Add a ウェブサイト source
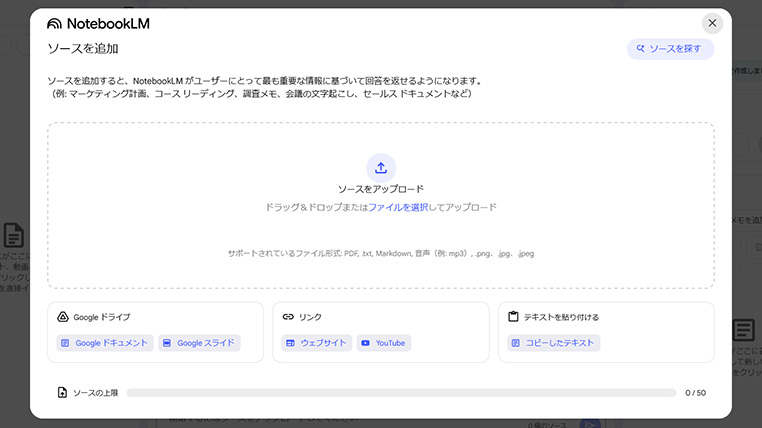762x428 pixels. coord(317,343)
